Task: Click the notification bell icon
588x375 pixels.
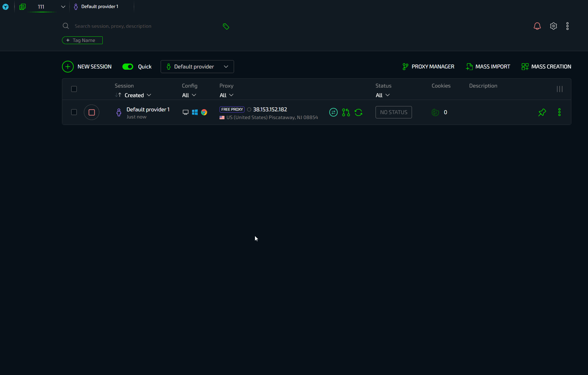Action: (x=537, y=26)
